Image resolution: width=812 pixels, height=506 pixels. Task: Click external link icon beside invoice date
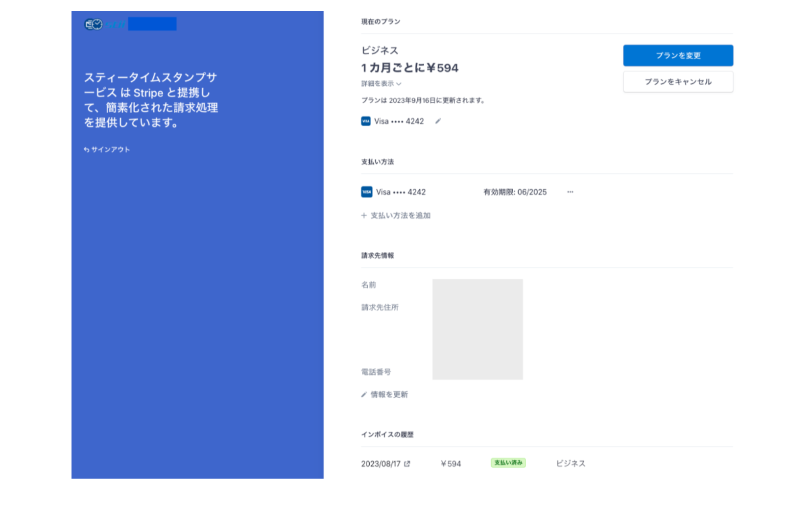407,463
